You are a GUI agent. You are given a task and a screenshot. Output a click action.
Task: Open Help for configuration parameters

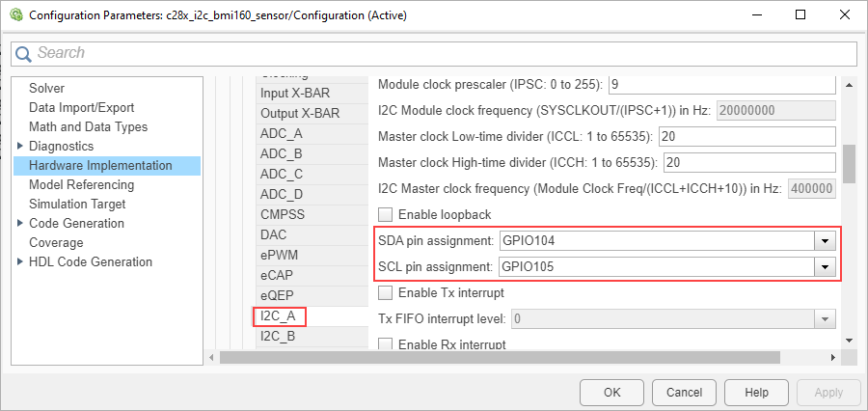[757, 393]
